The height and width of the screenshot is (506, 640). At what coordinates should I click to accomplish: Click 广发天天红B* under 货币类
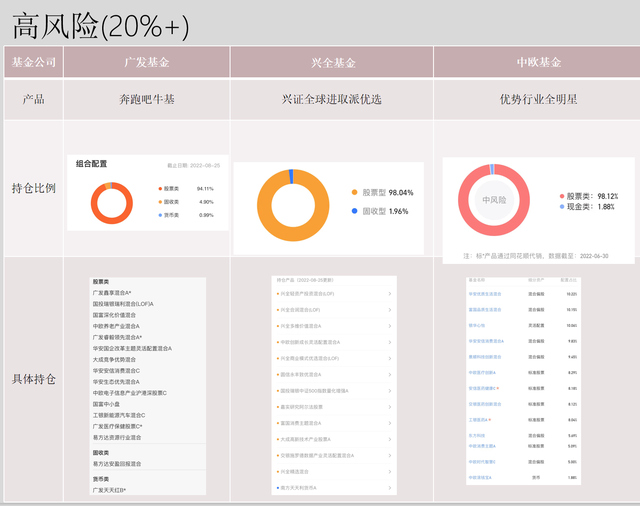(x=109, y=490)
